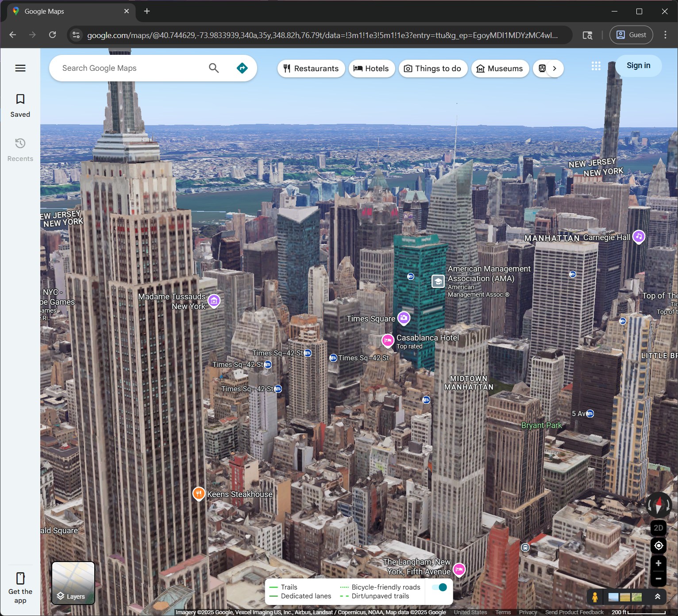Image resolution: width=678 pixels, height=616 pixels.
Task: Open Recents history
Action: (20, 149)
